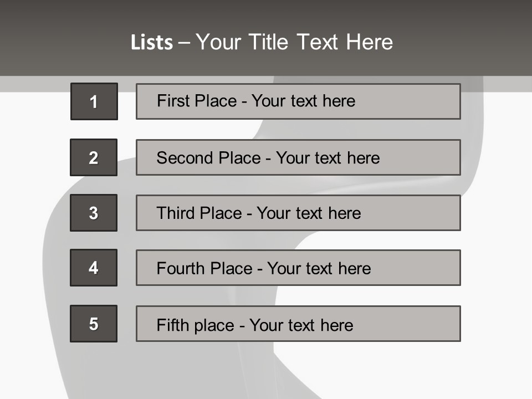Select the words 'Fifth place' in bar
Screen dimensions: 532x399
pyautogui.click(x=196, y=325)
